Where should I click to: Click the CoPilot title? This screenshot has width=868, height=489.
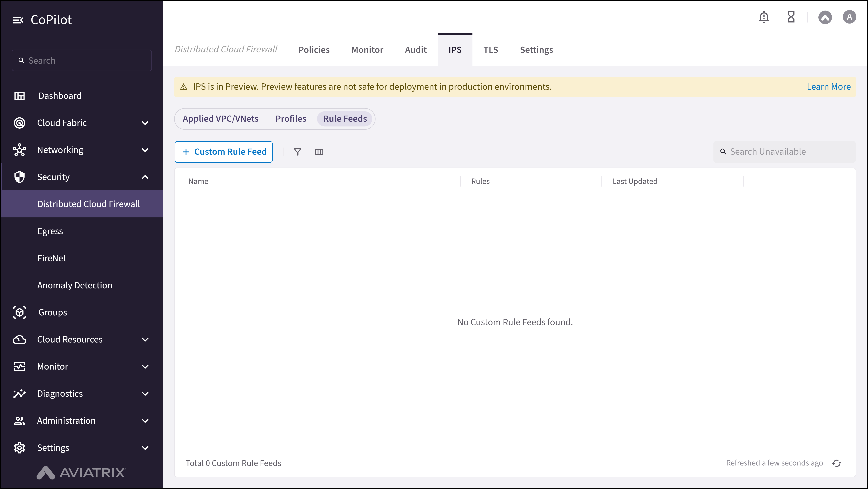click(51, 20)
